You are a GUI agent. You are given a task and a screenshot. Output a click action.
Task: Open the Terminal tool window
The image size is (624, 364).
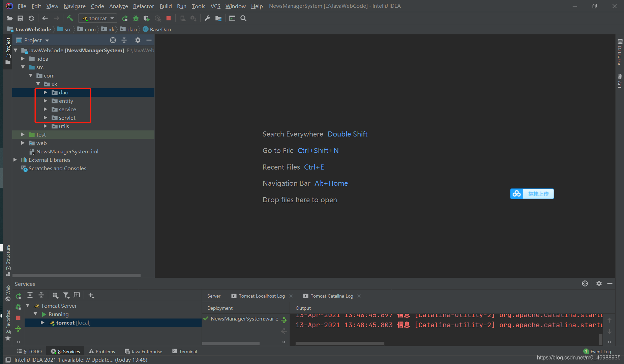184,351
